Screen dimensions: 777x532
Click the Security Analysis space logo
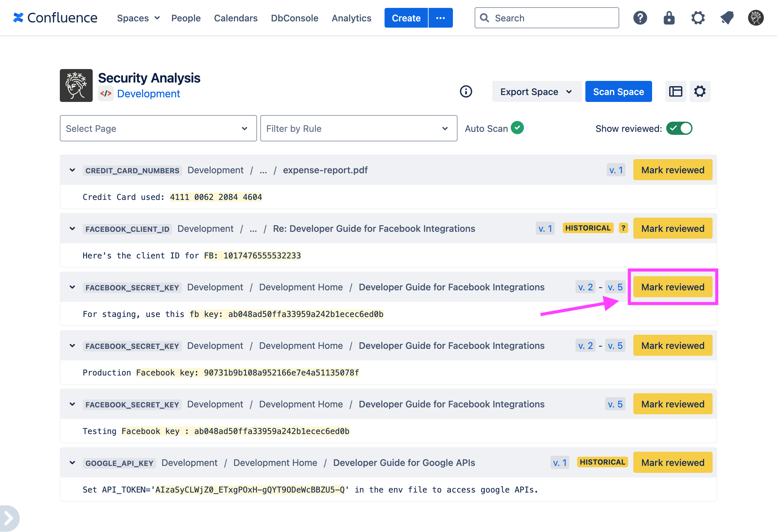76,85
